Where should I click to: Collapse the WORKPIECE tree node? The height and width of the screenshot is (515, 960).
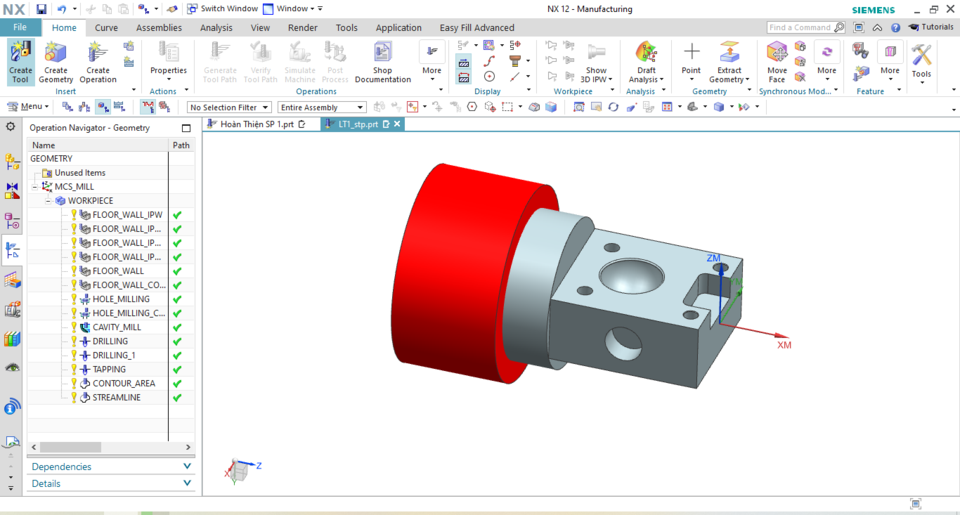coord(48,201)
